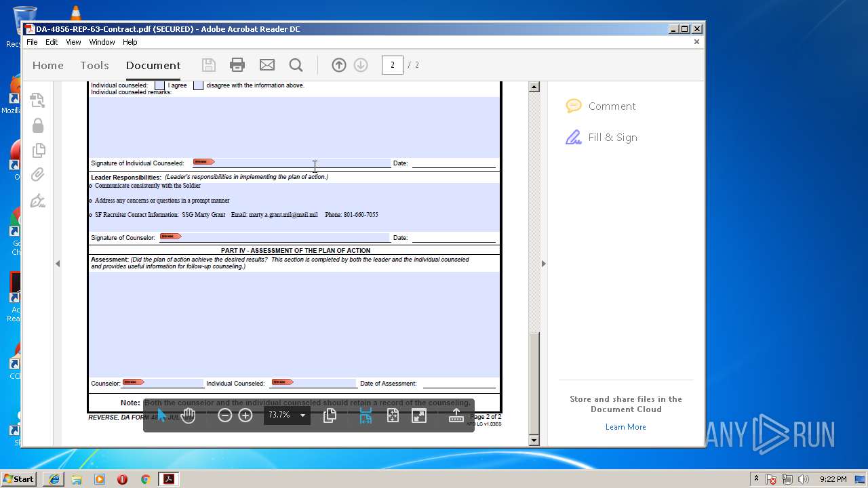Click Signature of Individual Counseled field
This screenshot has width=868, height=488.
tap(291, 163)
